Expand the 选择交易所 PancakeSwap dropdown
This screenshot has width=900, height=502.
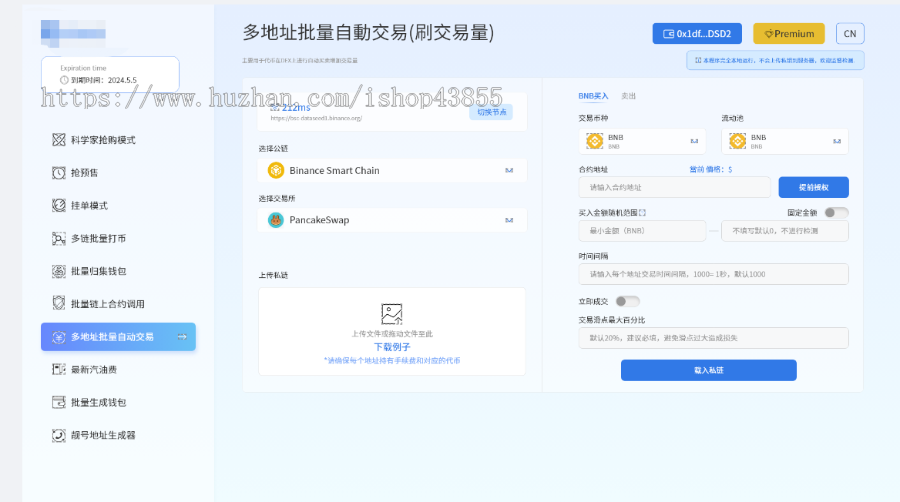[x=392, y=220]
